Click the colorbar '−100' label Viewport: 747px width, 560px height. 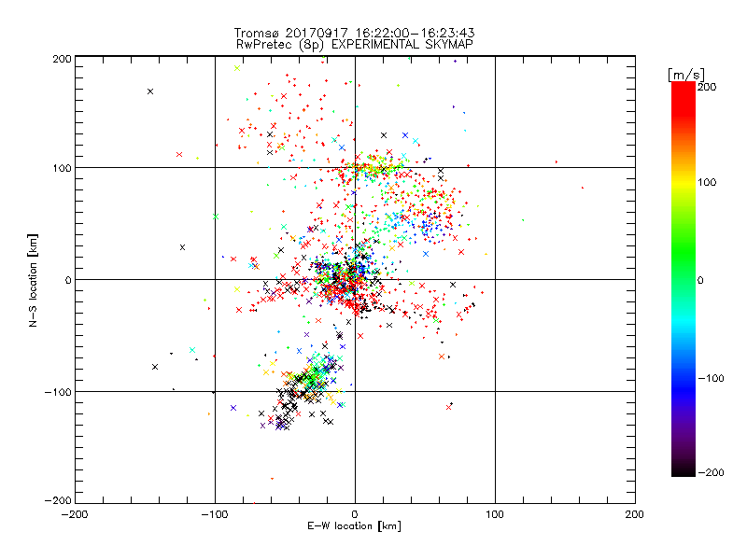pos(712,379)
